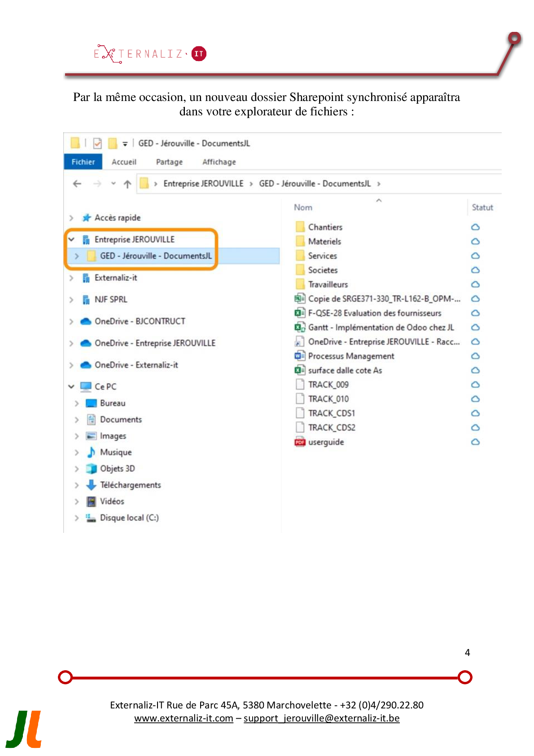Select the surface dalle cote As file

pos(345,370)
